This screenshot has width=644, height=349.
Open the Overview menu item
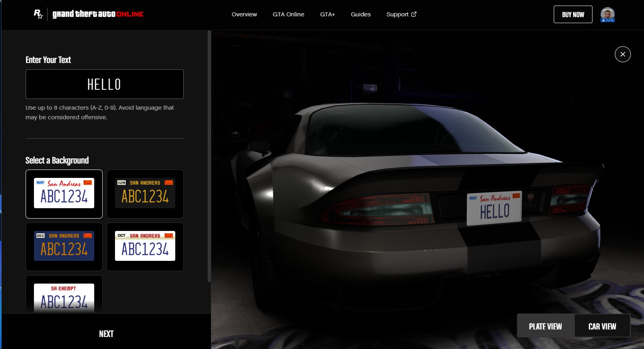tap(244, 14)
